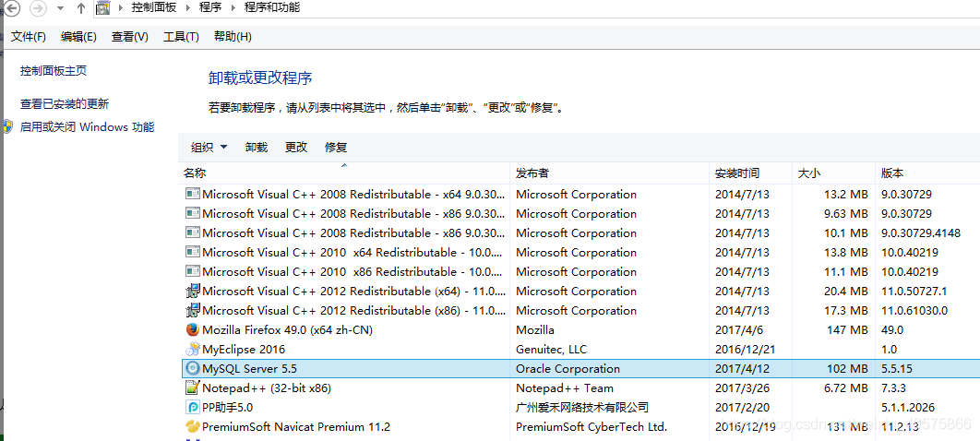
Task: Click the 程序 breadcrumb in address bar
Action: click(210, 7)
